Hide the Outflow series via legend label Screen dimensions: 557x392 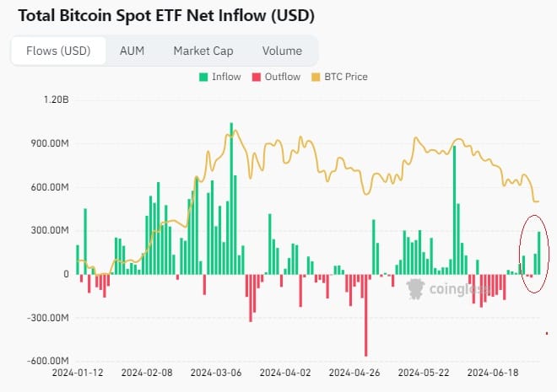tap(283, 77)
